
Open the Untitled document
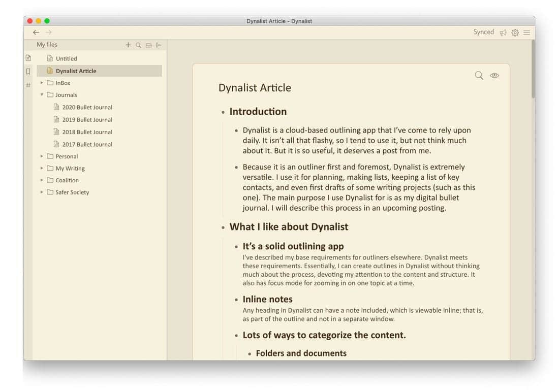click(66, 59)
